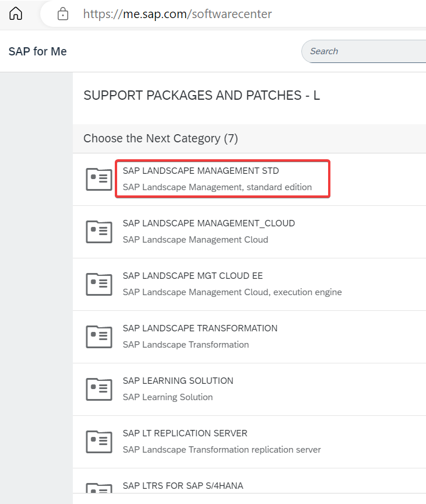This screenshot has width=426, height=504.
Task: Select 'SAP Landscape Management, standard edition' description
Action: (x=217, y=187)
